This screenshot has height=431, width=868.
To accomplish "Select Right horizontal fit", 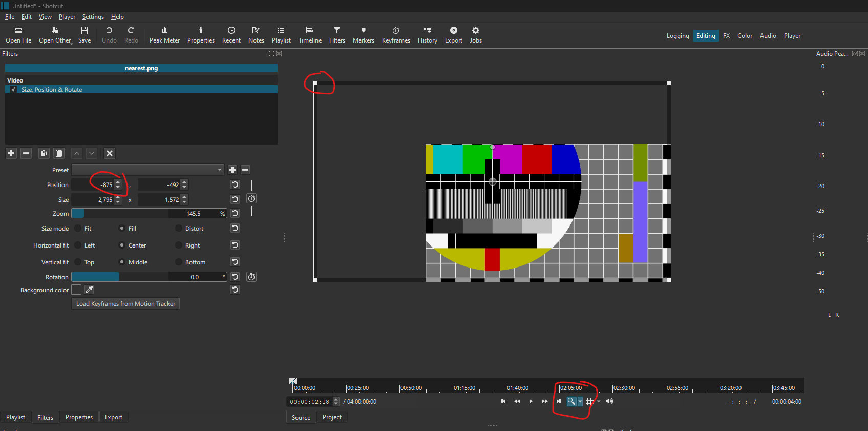I will coord(179,245).
